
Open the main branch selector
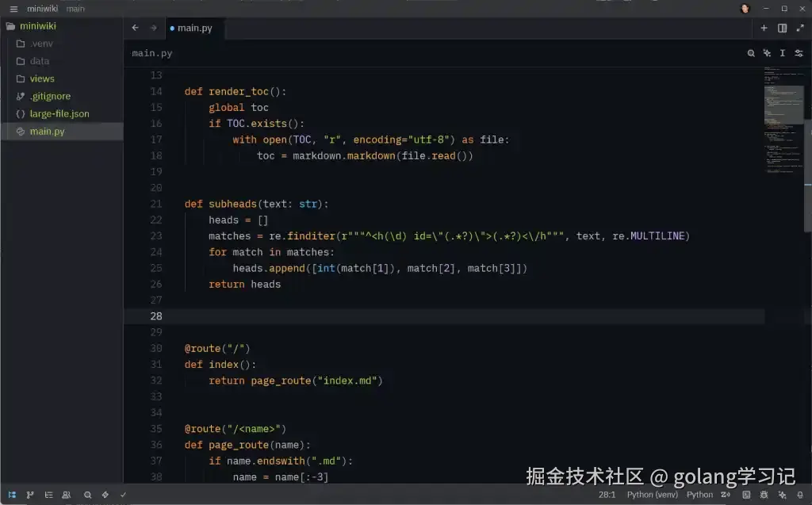pos(75,9)
